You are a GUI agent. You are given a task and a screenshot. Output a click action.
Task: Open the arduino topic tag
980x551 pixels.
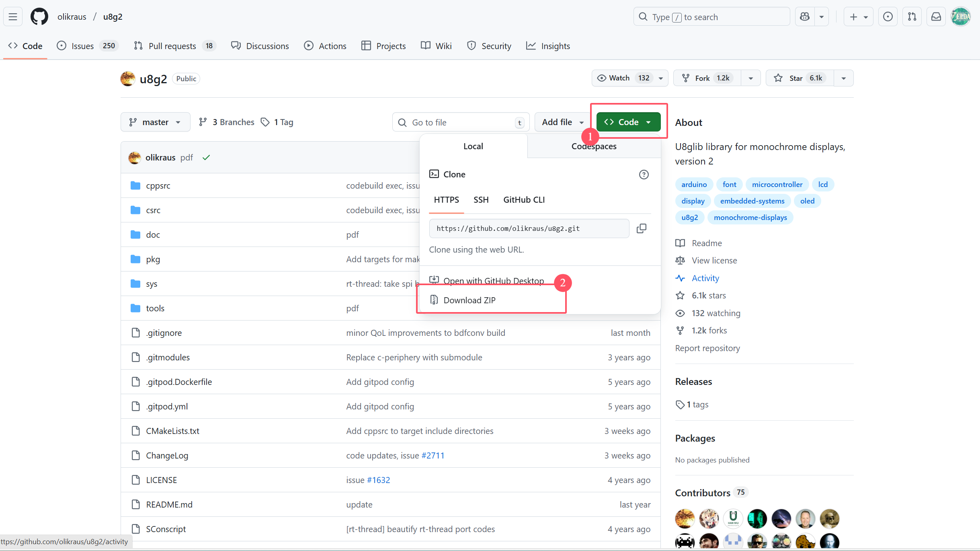(x=694, y=185)
